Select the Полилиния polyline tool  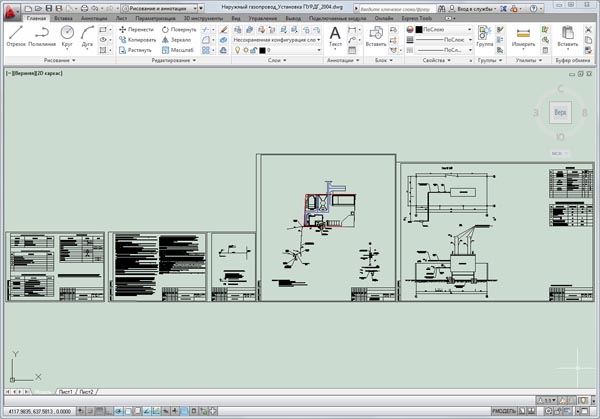pos(41,36)
